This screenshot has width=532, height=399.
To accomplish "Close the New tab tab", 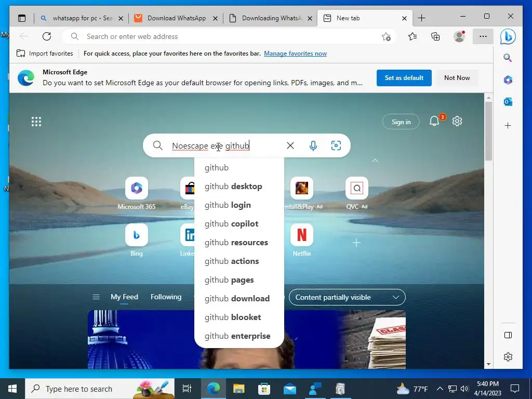I will pyautogui.click(x=404, y=18).
